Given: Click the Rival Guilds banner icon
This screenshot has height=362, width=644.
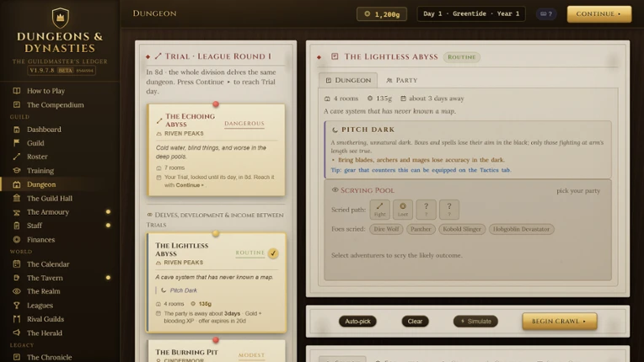Looking at the screenshot, I should click(x=16, y=318).
